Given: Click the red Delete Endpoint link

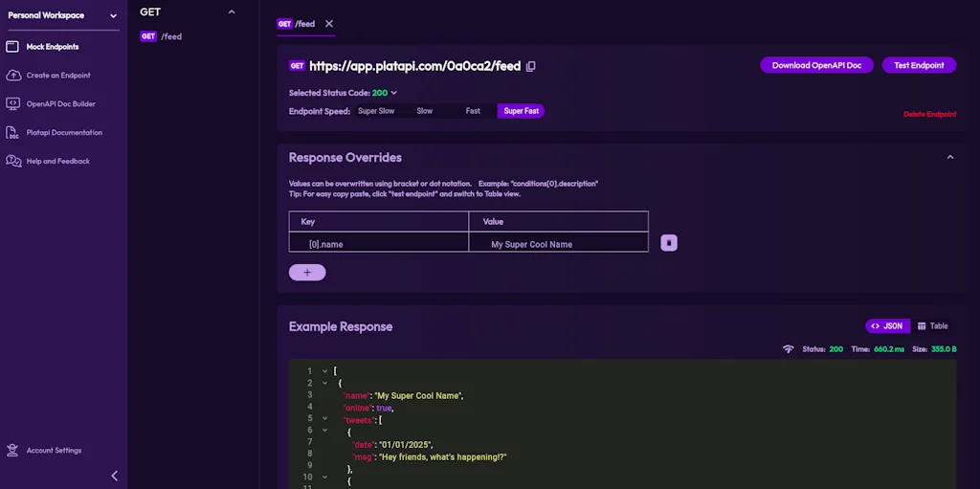Looking at the screenshot, I should (x=929, y=114).
